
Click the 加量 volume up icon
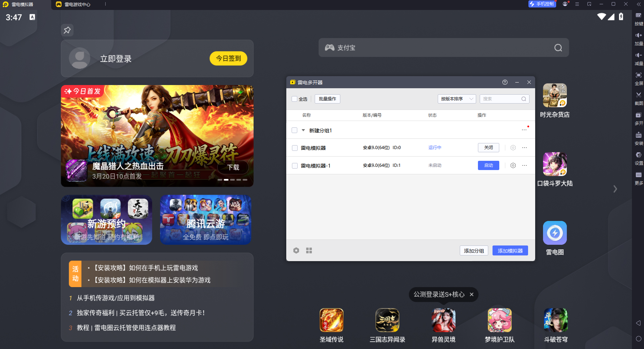[x=639, y=35]
